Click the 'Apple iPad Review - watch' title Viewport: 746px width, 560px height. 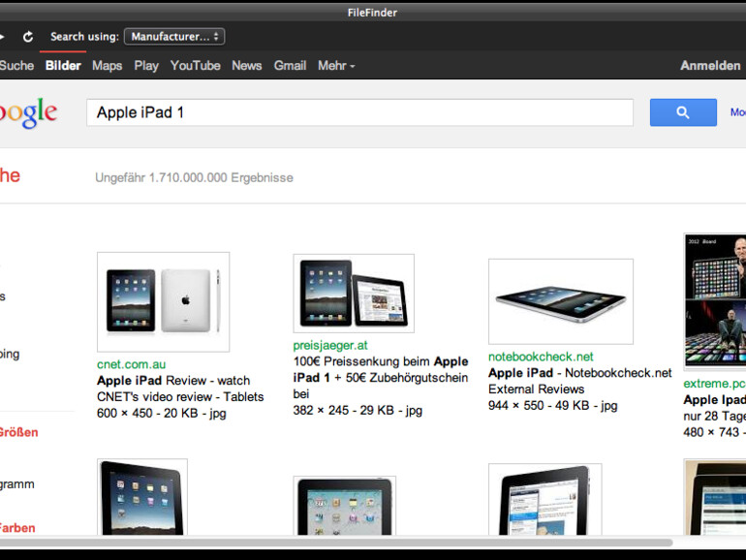pos(173,381)
